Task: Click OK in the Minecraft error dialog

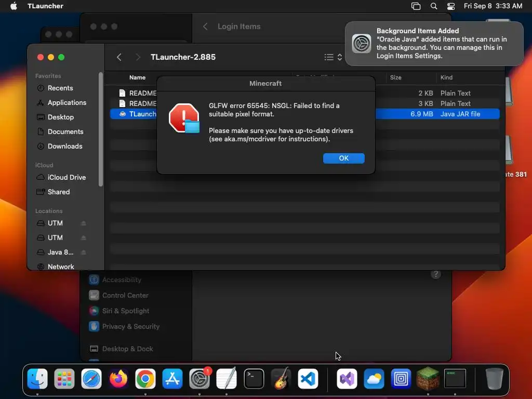Action: [x=344, y=158]
